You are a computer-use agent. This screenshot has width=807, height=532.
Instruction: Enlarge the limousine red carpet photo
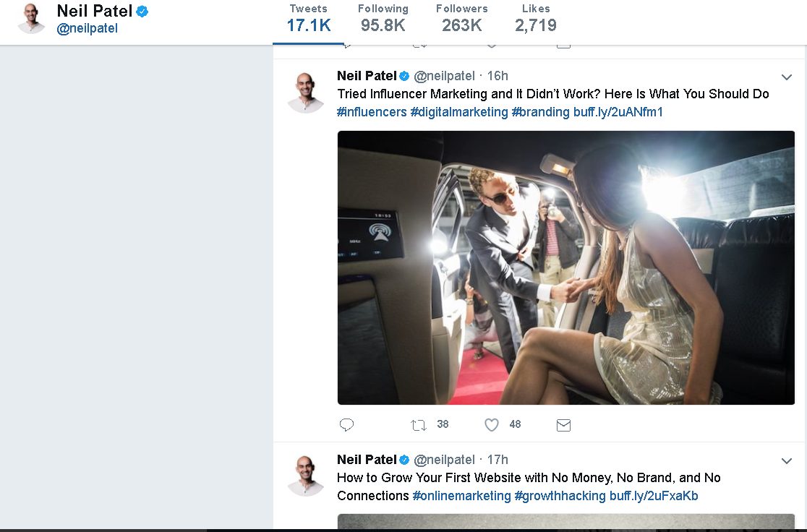566,267
